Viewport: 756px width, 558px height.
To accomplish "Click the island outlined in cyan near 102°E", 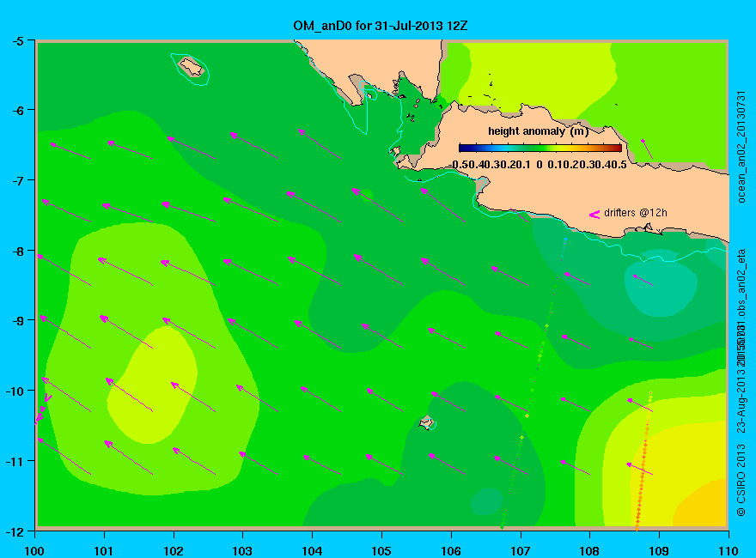I will (192, 67).
